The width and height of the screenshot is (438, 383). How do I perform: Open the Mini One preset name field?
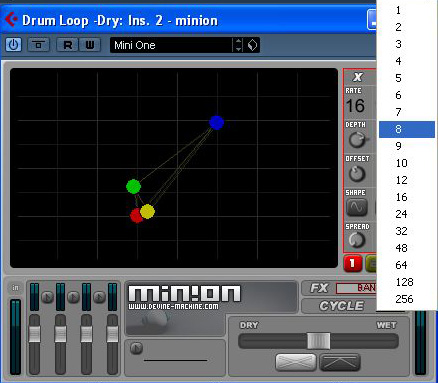coord(171,45)
